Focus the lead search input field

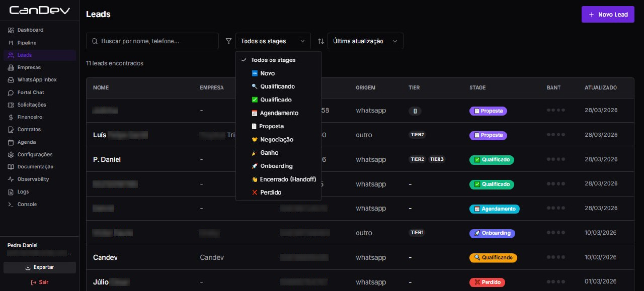[157, 41]
